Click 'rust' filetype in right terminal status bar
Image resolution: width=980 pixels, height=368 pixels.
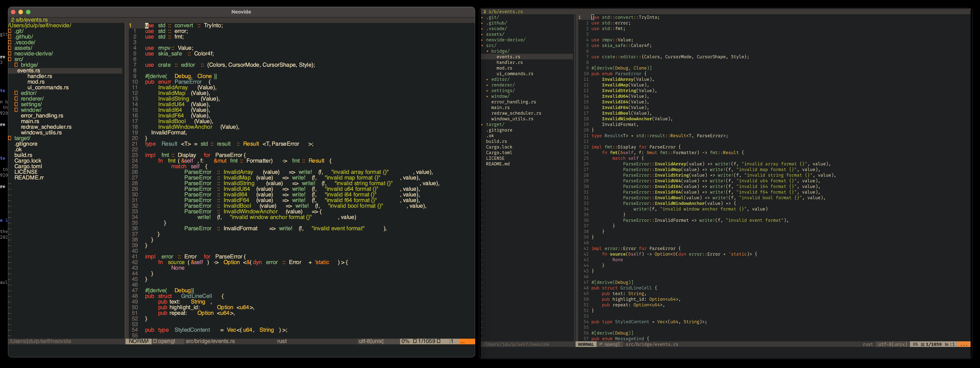coord(868,345)
